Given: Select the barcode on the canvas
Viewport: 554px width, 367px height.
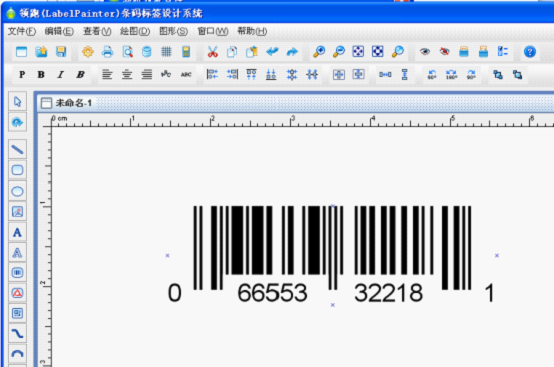Looking at the screenshot, I should coord(332,255).
